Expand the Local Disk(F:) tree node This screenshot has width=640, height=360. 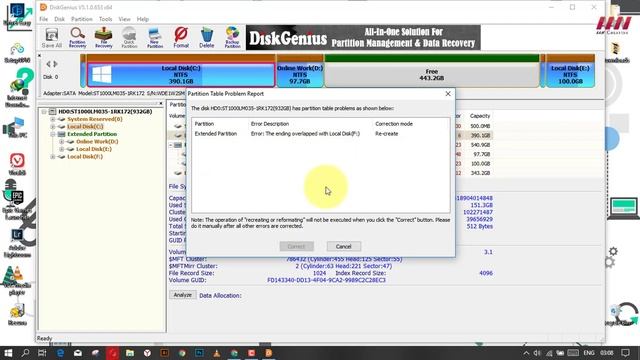(53, 156)
